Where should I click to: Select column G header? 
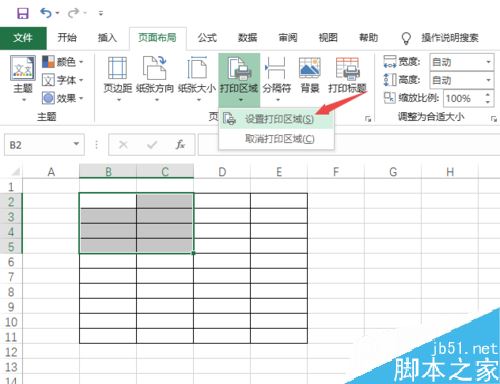point(393,172)
